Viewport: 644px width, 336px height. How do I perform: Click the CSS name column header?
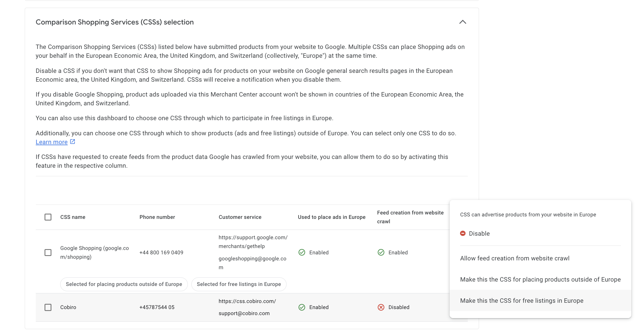tap(73, 217)
